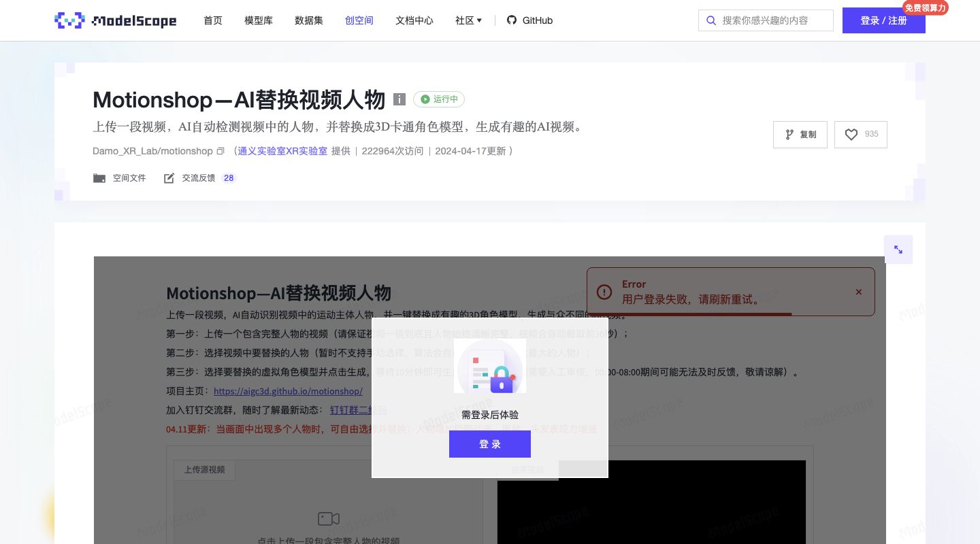
Task: Expand the 社区 dropdown menu
Action: 468,20
